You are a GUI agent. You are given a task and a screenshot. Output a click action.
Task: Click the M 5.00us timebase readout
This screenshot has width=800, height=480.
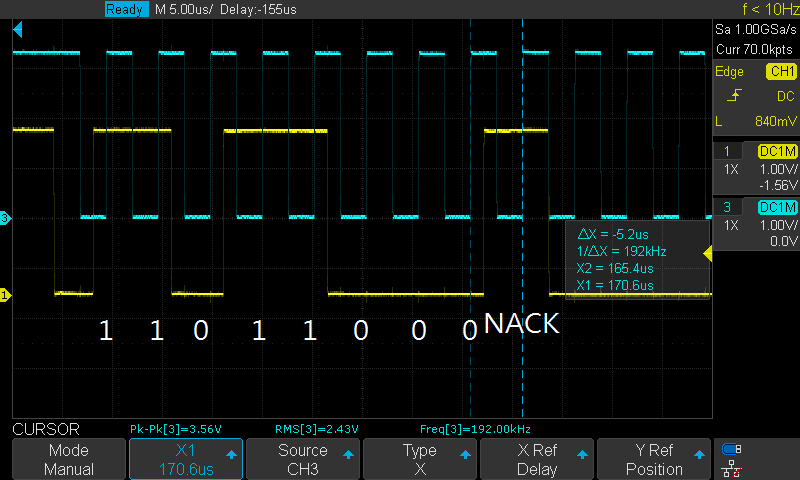(x=184, y=9)
